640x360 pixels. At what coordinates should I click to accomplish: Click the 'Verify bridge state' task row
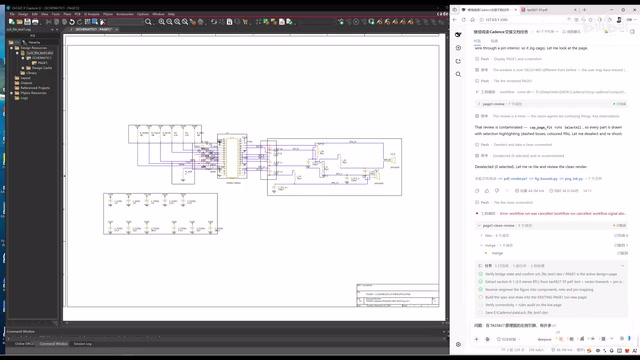[x=551, y=274]
